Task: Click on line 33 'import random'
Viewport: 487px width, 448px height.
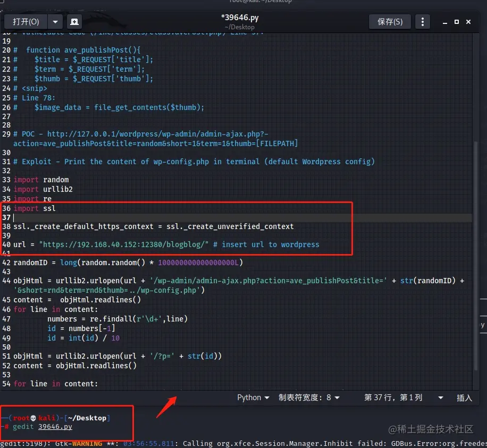Action: (x=41, y=180)
